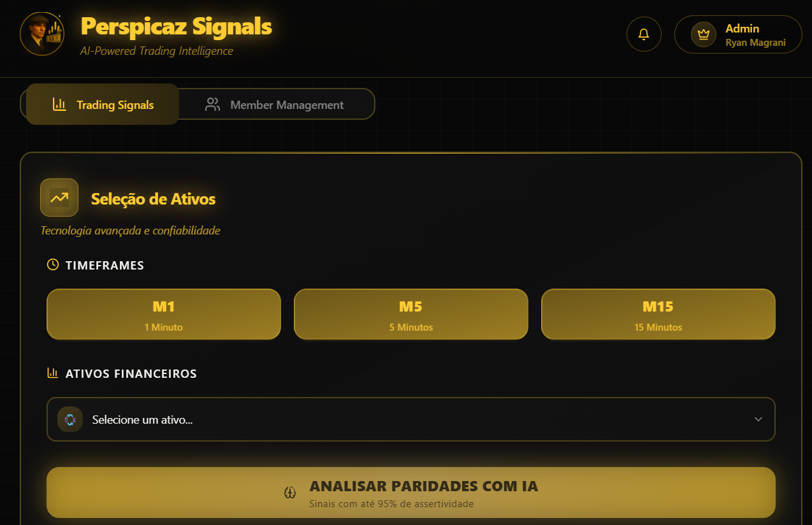Click the people icon in Member Management tab

[212, 104]
